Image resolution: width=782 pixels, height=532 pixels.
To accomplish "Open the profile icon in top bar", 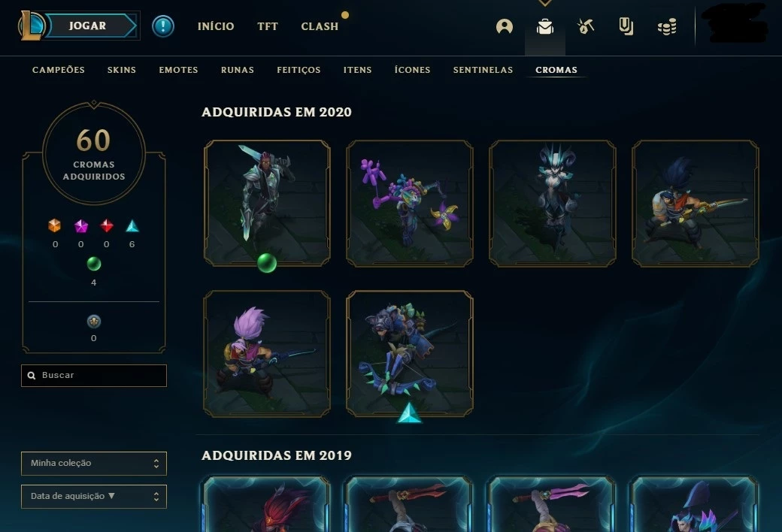I will (505, 26).
